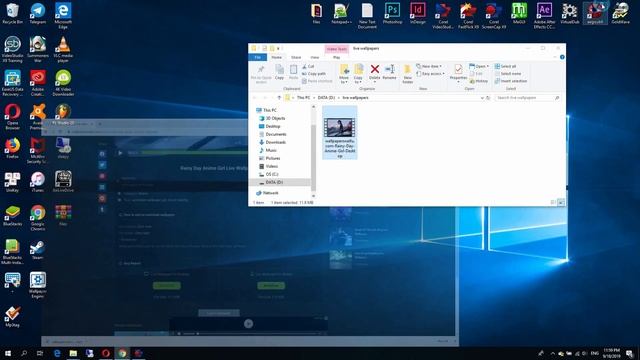This screenshot has height=360, width=640.
Task: Click the Google Chrome desktop icon
Action: coord(38,218)
